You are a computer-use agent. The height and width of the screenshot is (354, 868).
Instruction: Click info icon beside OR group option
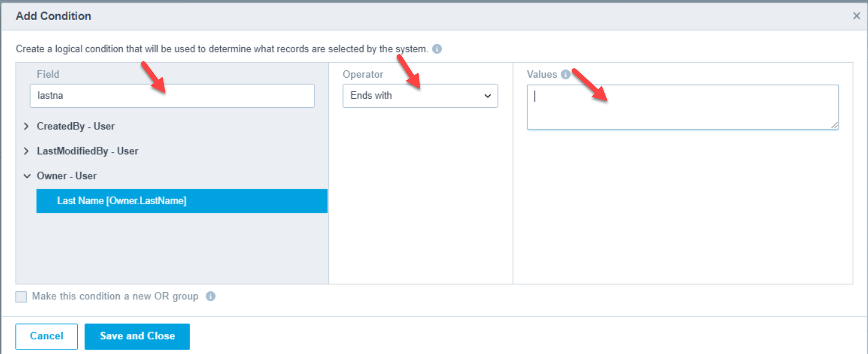click(211, 296)
